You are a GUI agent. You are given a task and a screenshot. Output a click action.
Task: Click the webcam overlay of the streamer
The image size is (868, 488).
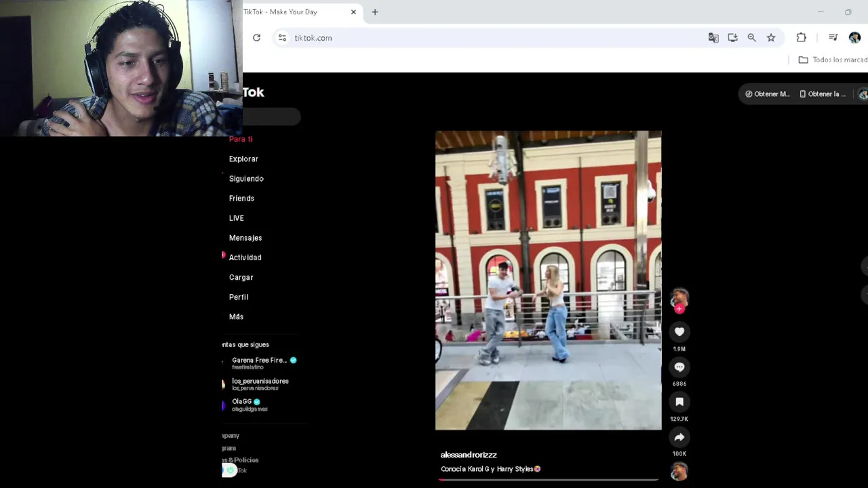[121, 68]
